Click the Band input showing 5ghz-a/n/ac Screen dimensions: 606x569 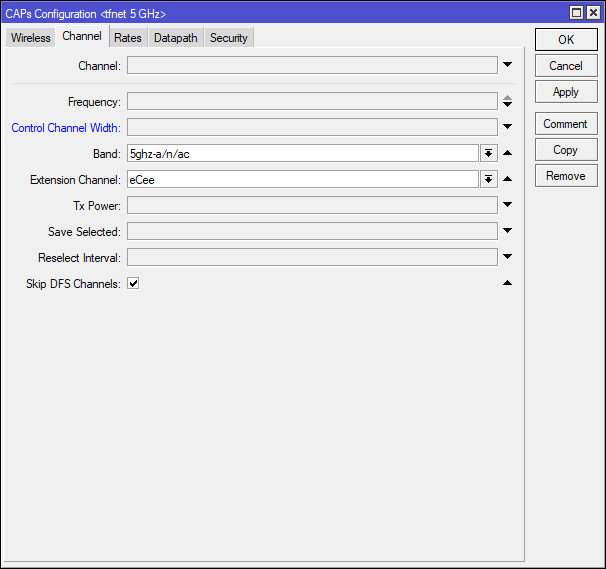(x=303, y=153)
